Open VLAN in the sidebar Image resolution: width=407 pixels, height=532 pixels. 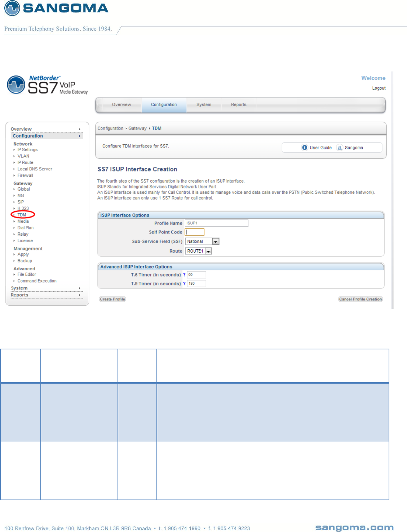point(23,156)
